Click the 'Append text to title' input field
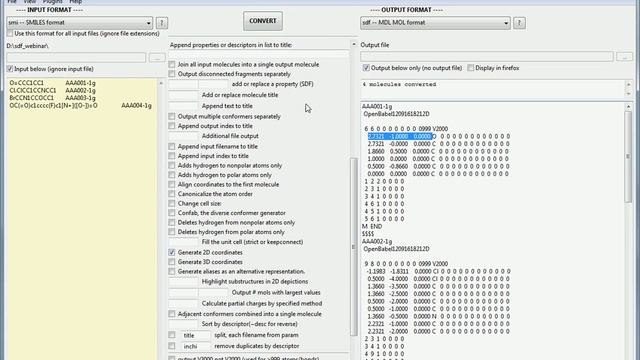The image size is (640, 360). point(183,106)
